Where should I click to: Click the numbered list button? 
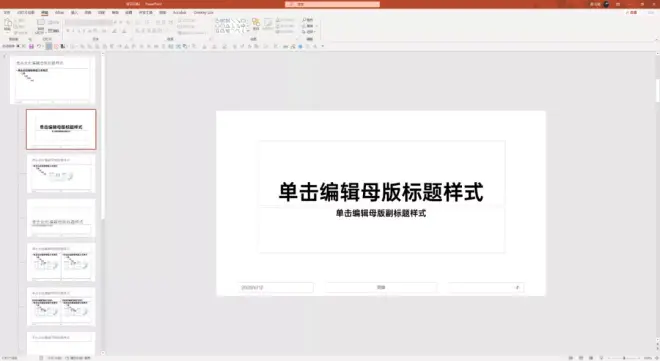[x=147, y=22]
